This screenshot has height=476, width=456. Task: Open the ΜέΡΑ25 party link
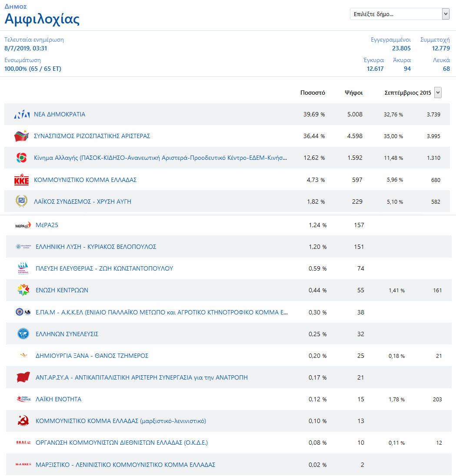click(47, 225)
